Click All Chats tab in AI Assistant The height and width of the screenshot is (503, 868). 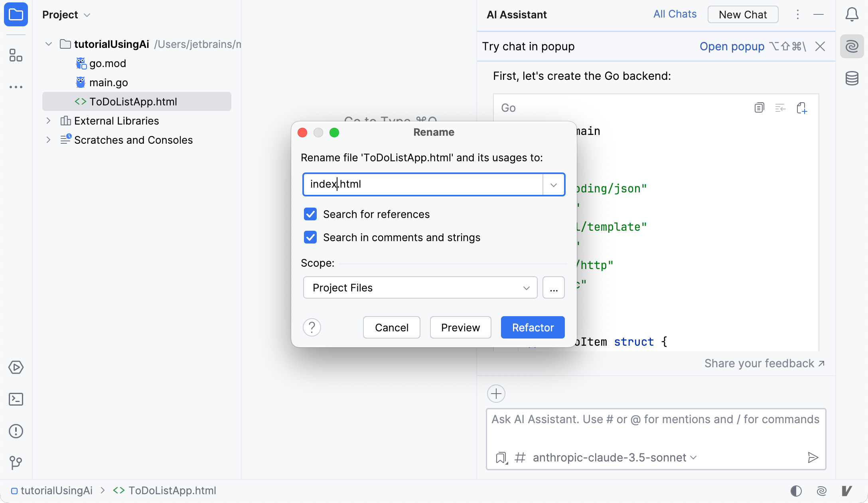[674, 14]
